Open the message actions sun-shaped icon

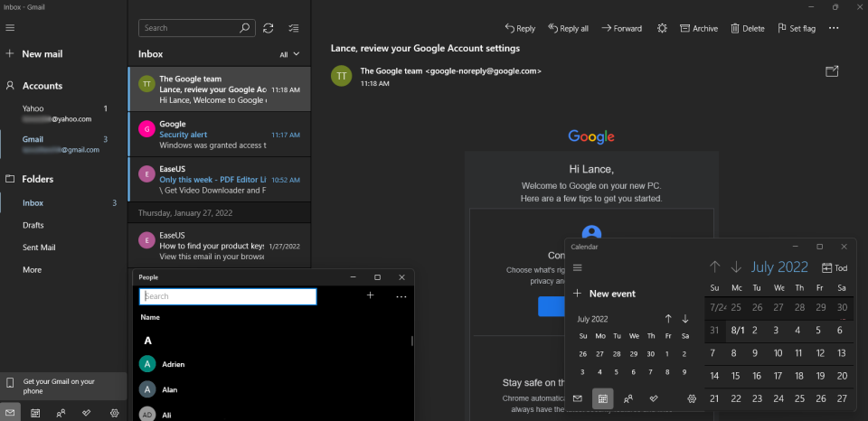[x=662, y=28]
